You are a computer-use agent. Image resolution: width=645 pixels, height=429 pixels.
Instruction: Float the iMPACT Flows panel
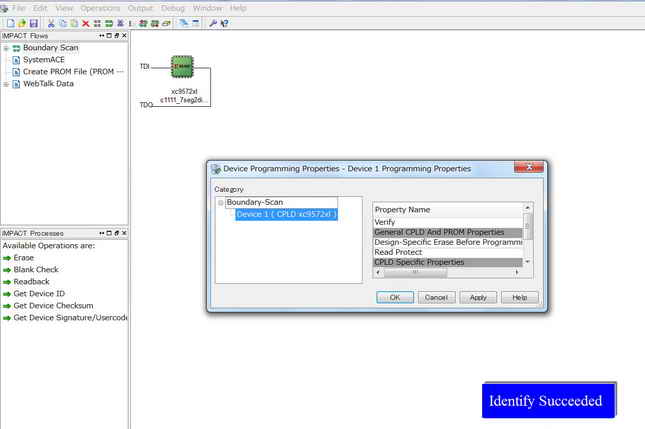(117, 36)
